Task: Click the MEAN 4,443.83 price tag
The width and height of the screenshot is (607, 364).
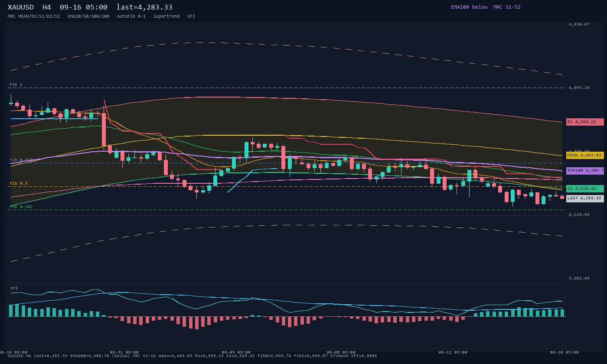Action: pyautogui.click(x=585, y=155)
